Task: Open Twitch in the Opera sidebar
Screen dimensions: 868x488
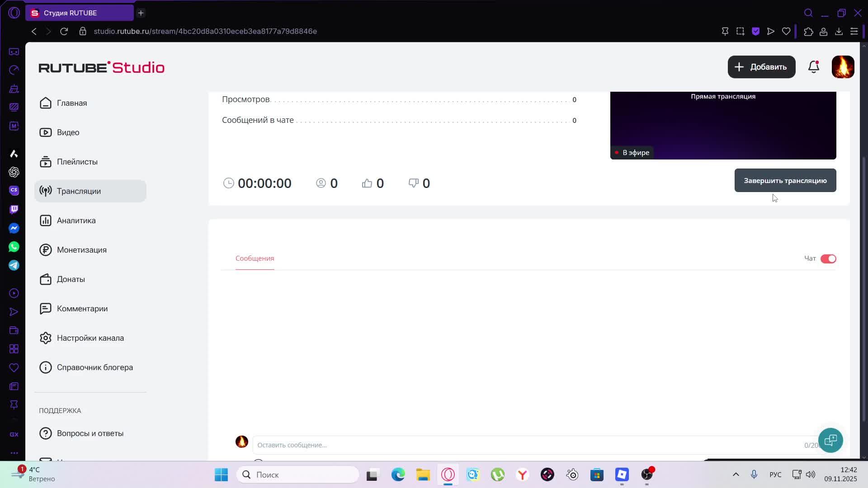Action: point(14,209)
